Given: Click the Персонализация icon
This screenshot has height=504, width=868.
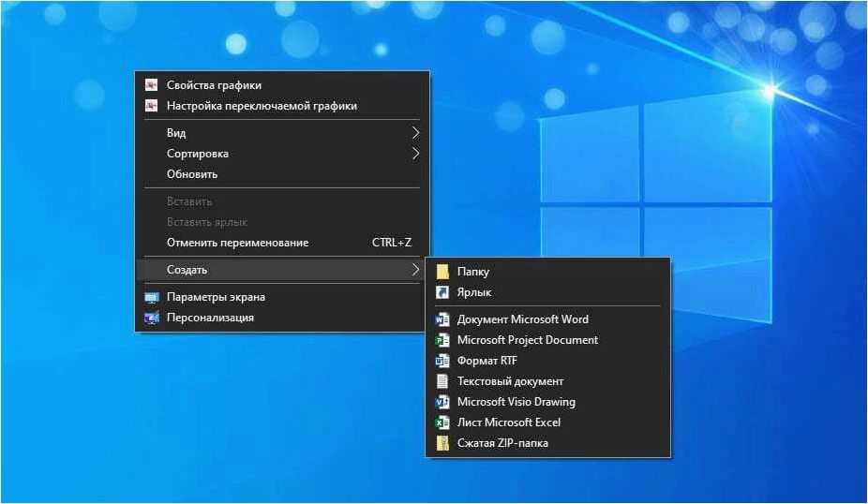Looking at the screenshot, I should (152, 319).
